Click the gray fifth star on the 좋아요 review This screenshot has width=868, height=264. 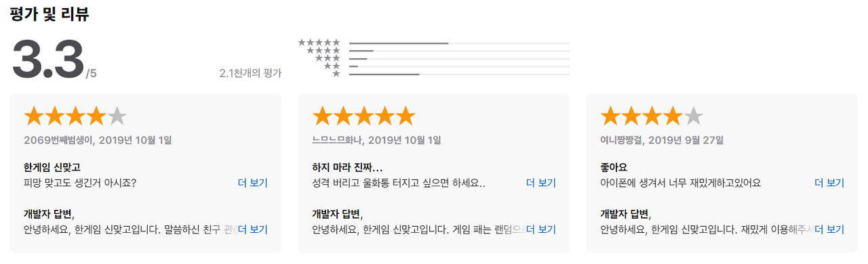click(693, 116)
